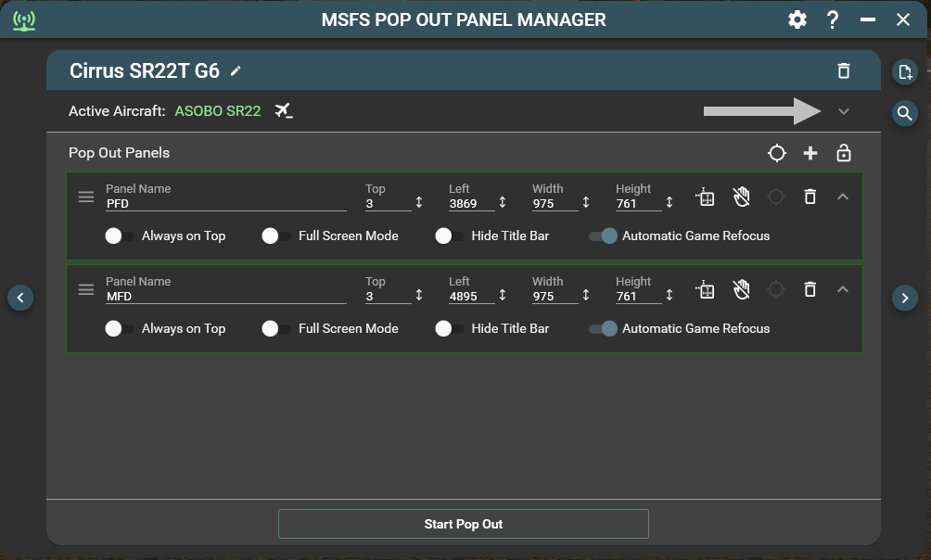Go to the next profile arrow
The image size is (931, 560).
click(904, 298)
